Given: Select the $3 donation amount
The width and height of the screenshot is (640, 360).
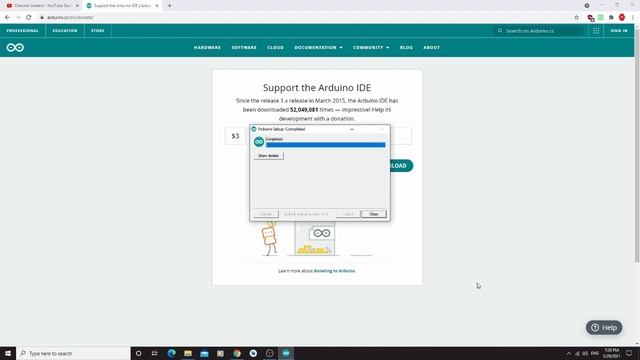Looking at the screenshot, I should pos(236,136).
